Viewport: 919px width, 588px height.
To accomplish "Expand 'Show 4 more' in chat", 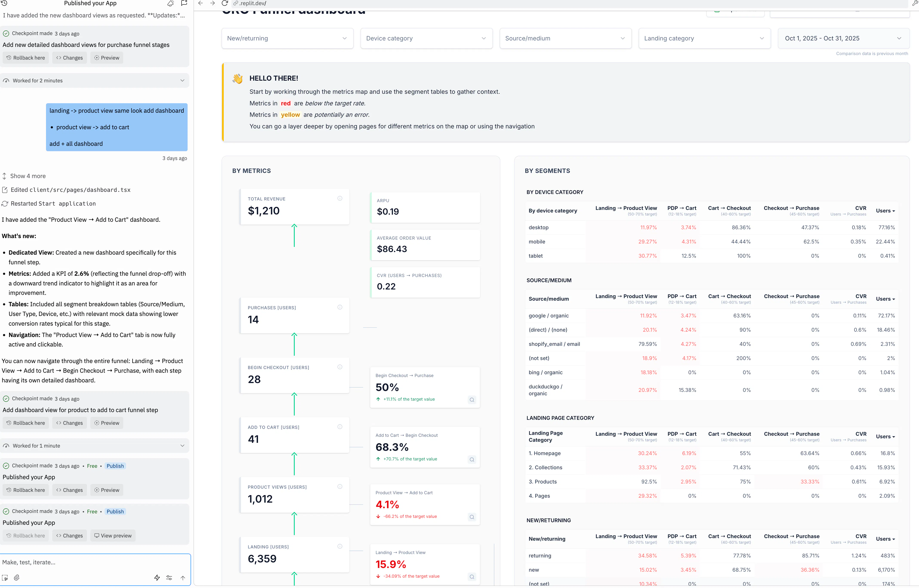I will 24,176.
